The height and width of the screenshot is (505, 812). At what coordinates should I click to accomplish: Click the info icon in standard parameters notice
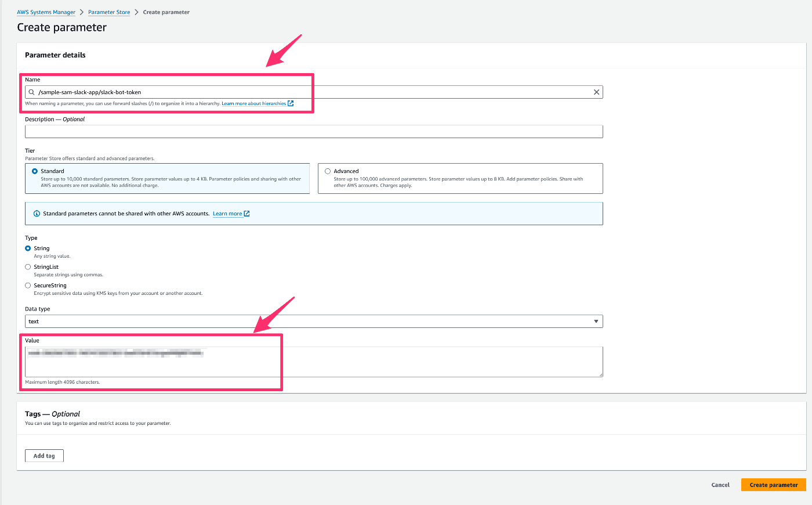click(x=37, y=214)
